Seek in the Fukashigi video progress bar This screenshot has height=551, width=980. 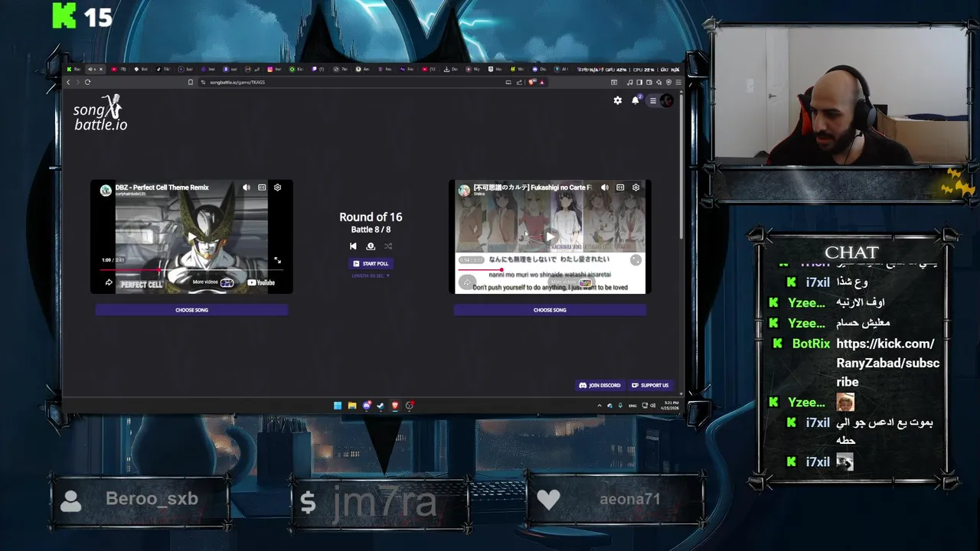[550, 270]
